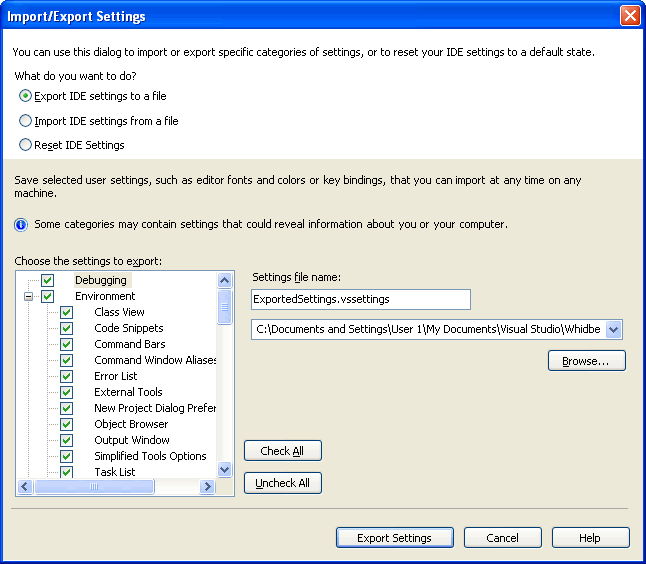Click the horizontal scroll right arrow
The width and height of the screenshot is (646, 564).
tap(207, 487)
